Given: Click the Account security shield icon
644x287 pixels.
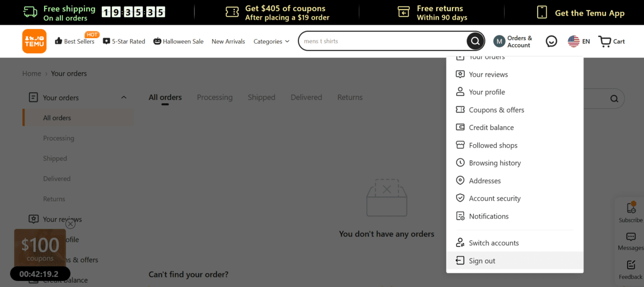Looking at the screenshot, I should point(460,198).
